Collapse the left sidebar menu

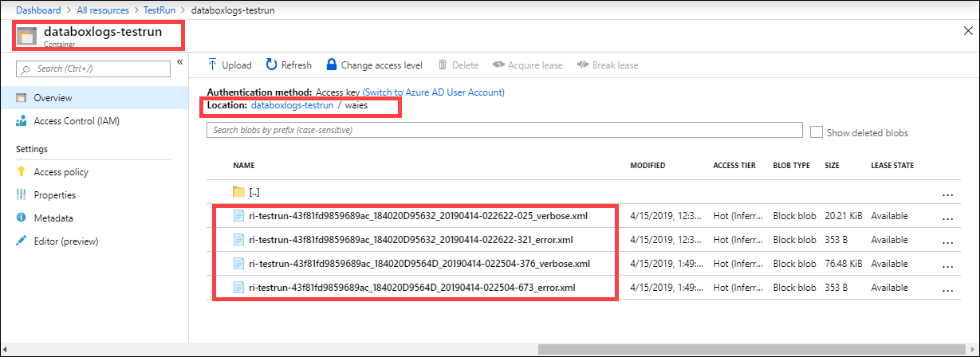click(179, 62)
